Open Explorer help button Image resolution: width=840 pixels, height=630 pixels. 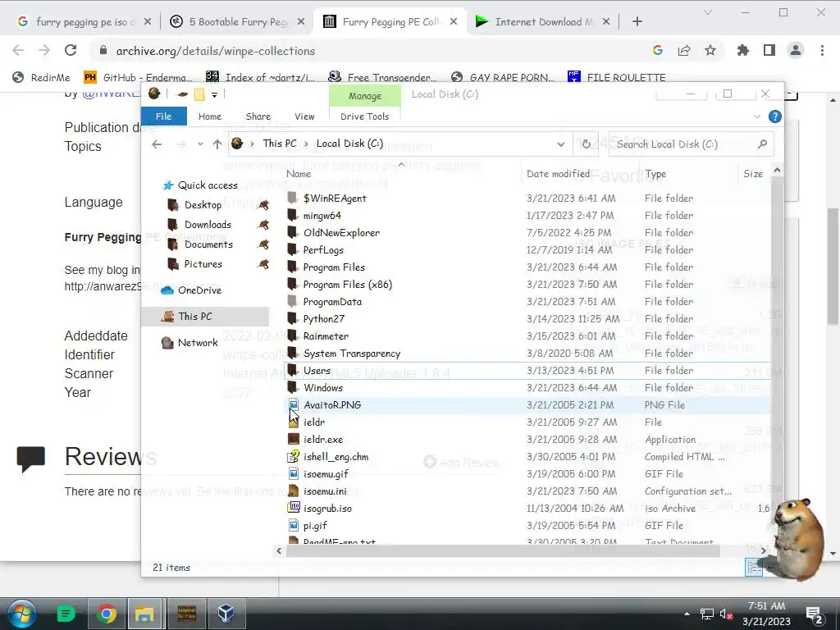point(774,116)
